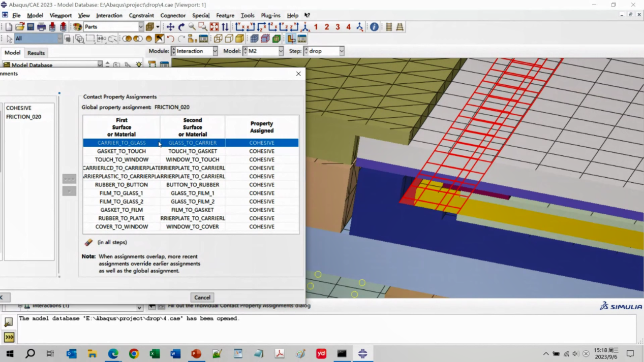Click the New Model Database icon
The image size is (644, 362).
tap(9, 27)
